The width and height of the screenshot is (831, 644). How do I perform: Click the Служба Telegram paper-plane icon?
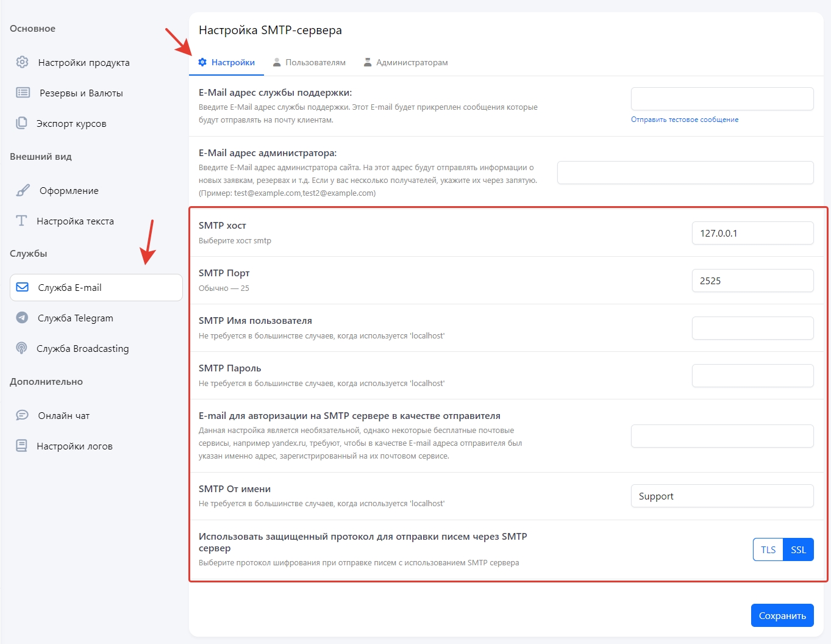pos(23,318)
